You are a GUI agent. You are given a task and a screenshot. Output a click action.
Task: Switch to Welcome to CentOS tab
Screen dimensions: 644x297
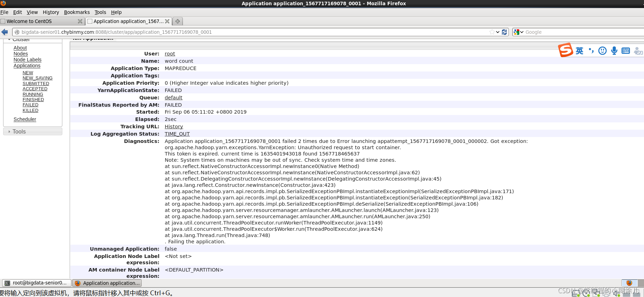click(42, 21)
